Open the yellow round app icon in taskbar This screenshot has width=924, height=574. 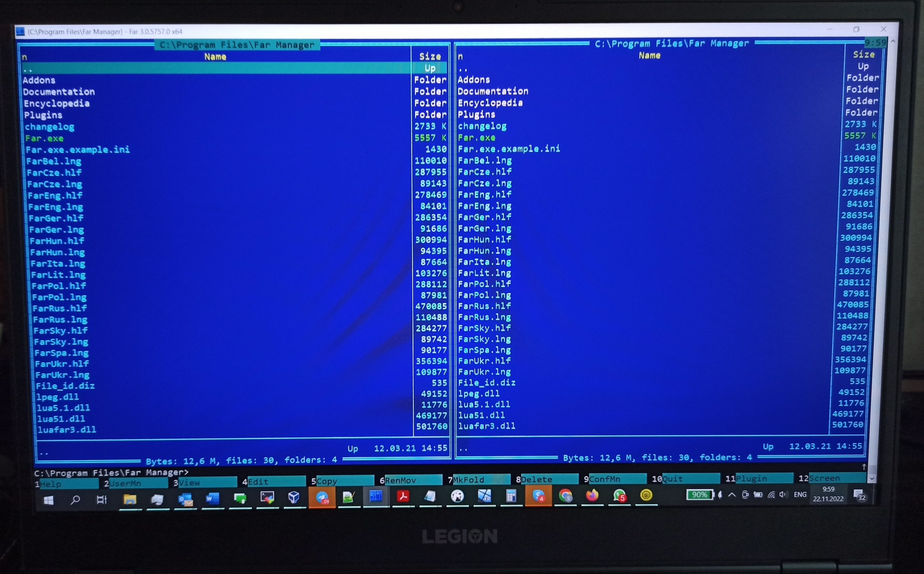646,495
